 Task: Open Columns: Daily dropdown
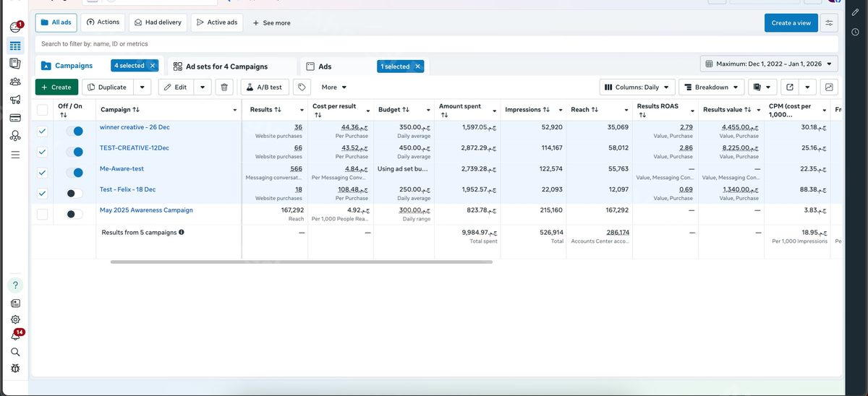click(x=638, y=87)
